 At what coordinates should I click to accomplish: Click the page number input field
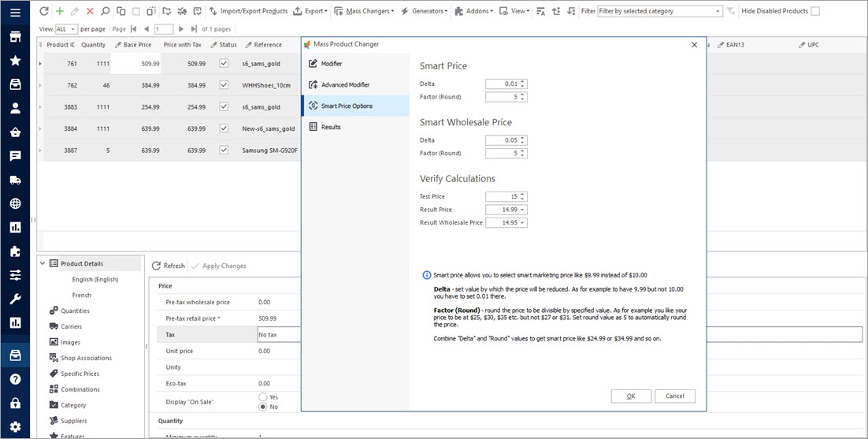(x=164, y=29)
